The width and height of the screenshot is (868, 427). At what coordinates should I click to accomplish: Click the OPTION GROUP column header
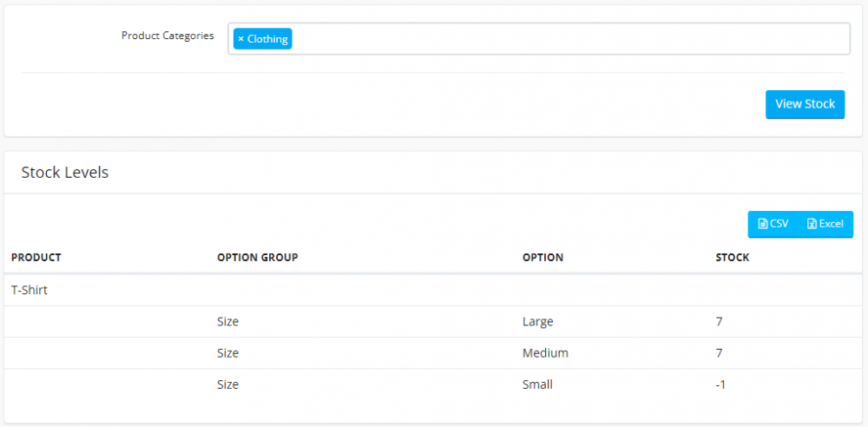pyautogui.click(x=258, y=258)
